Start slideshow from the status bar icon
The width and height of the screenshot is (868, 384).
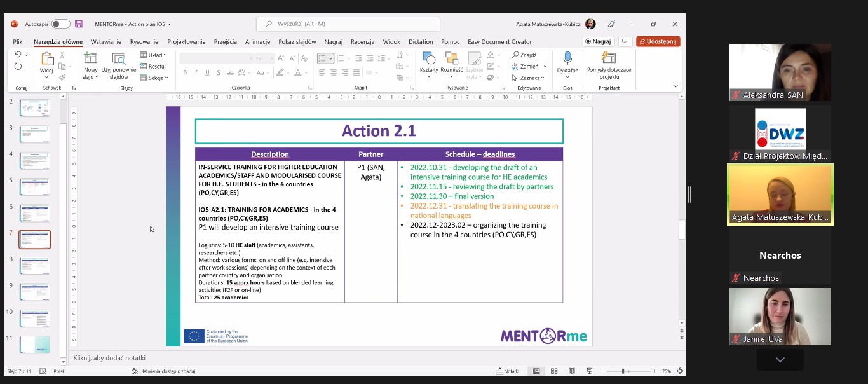589,371
